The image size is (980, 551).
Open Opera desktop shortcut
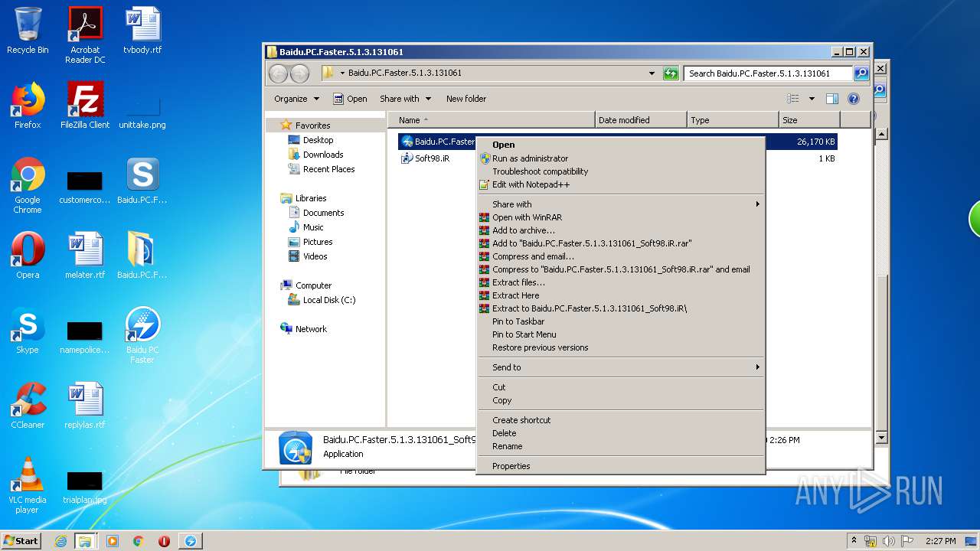pos(28,256)
